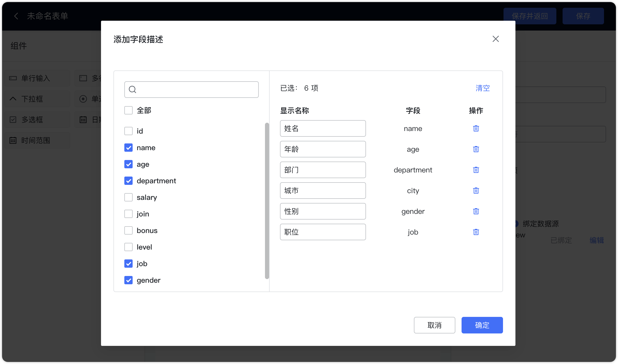Close the 添加字段描述 dialog

point(495,39)
